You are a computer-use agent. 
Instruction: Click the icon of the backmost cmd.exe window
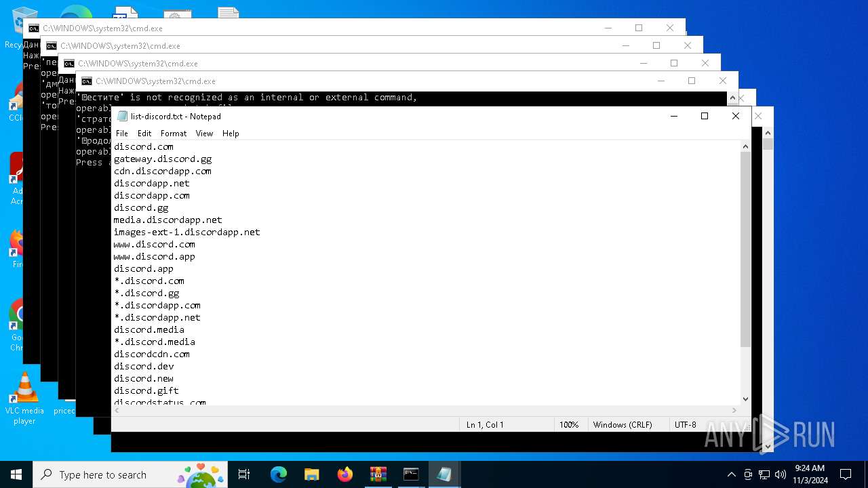click(x=34, y=28)
